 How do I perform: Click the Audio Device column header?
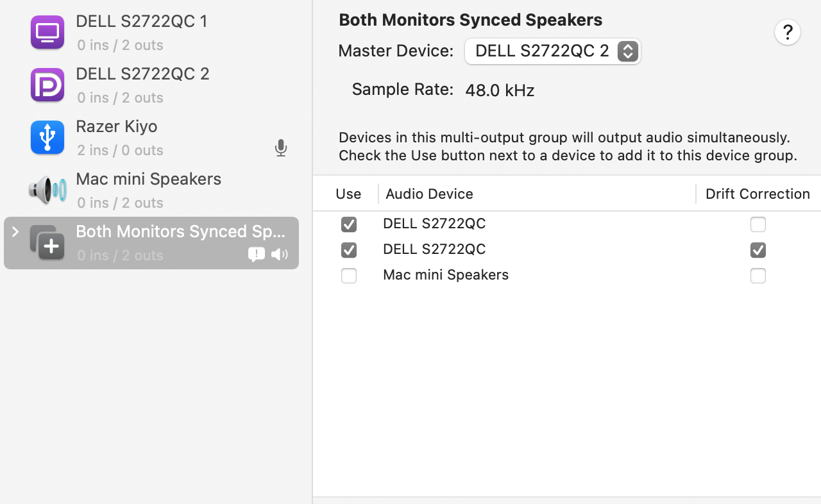[429, 194]
